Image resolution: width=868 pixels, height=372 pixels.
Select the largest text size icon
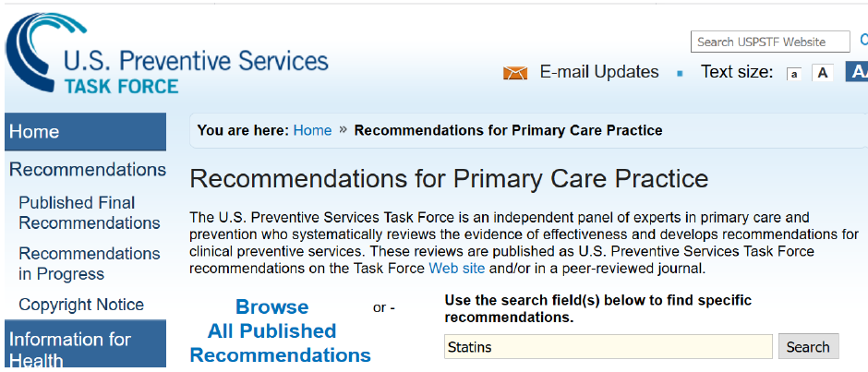(x=857, y=72)
